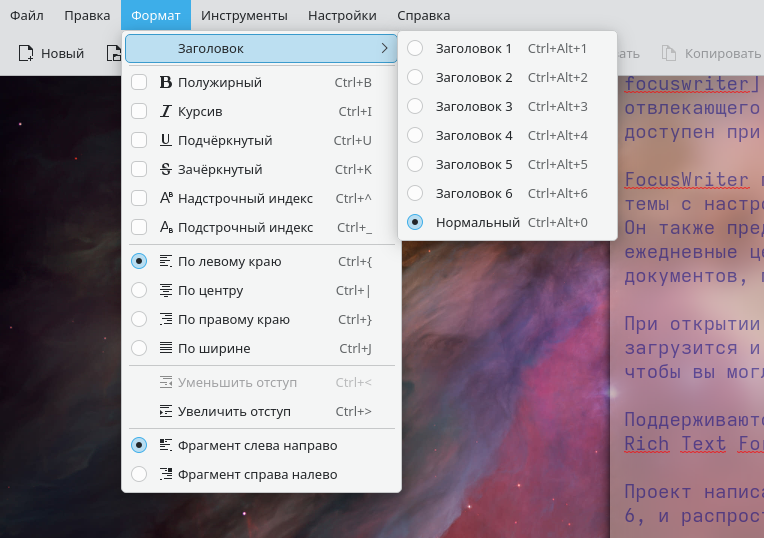
Task: Click the 'По ширине' justify icon
Action: coord(166,349)
